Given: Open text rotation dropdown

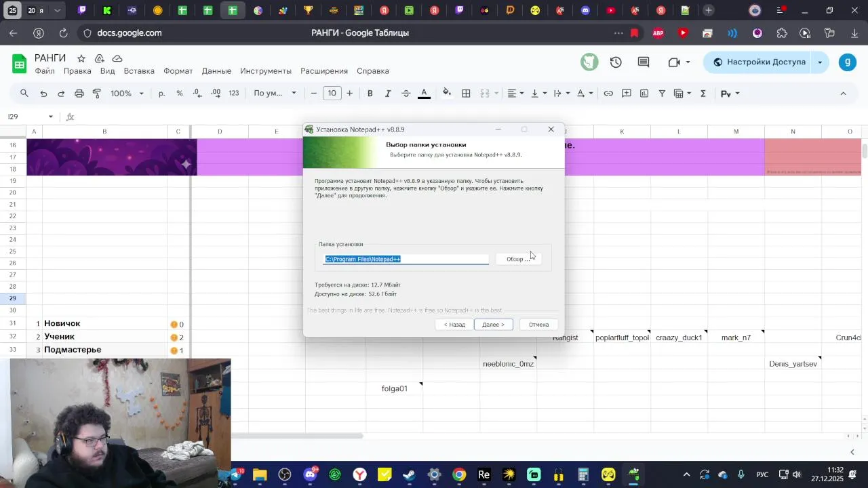Looking at the screenshot, I should click(585, 94).
